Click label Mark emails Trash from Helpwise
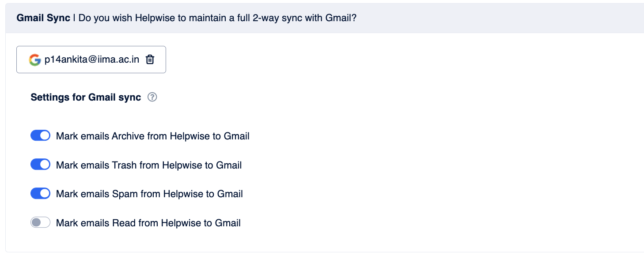The width and height of the screenshot is (644, 255). (x=149, y=165)
